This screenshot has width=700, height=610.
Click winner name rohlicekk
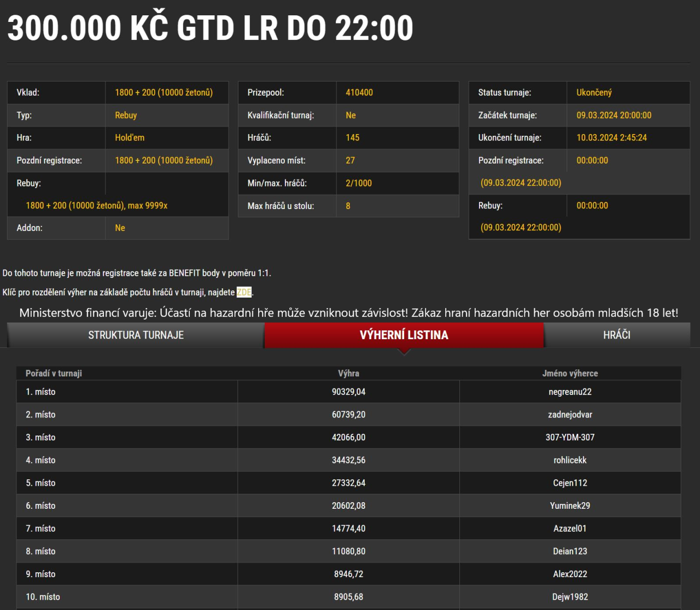click(x=570, y=460)
